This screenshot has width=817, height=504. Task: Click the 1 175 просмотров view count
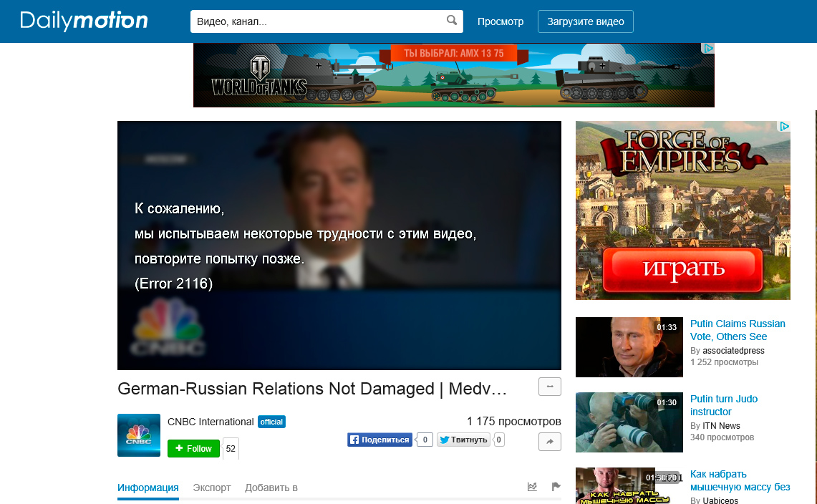point(513,421)
